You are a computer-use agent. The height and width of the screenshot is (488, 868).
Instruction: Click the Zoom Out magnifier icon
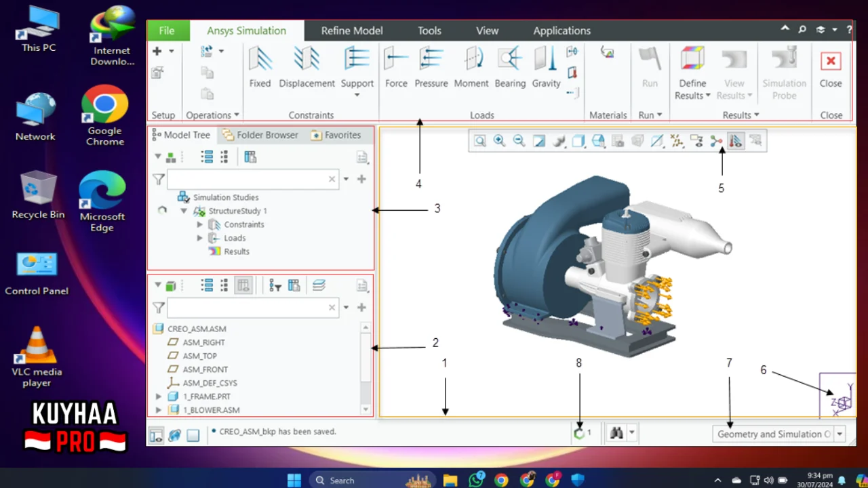519,141
